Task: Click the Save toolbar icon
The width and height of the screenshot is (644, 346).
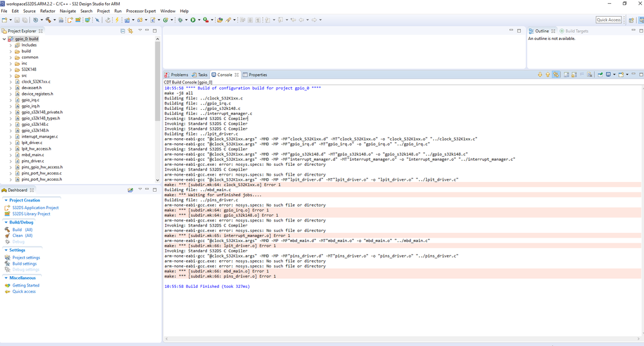Action: point(17,20)
